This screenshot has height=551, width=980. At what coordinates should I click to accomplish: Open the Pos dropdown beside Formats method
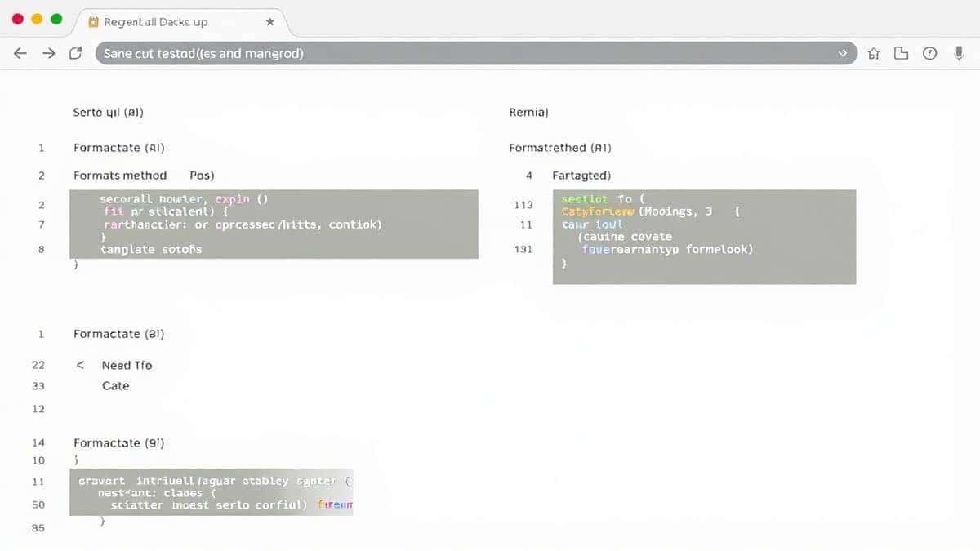(x=202, y=175)
